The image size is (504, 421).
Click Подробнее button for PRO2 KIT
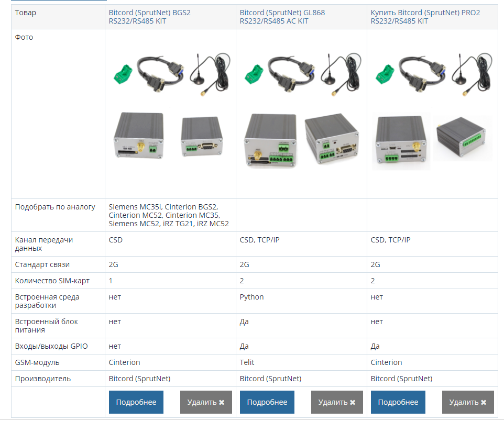(x=398, y=402)
